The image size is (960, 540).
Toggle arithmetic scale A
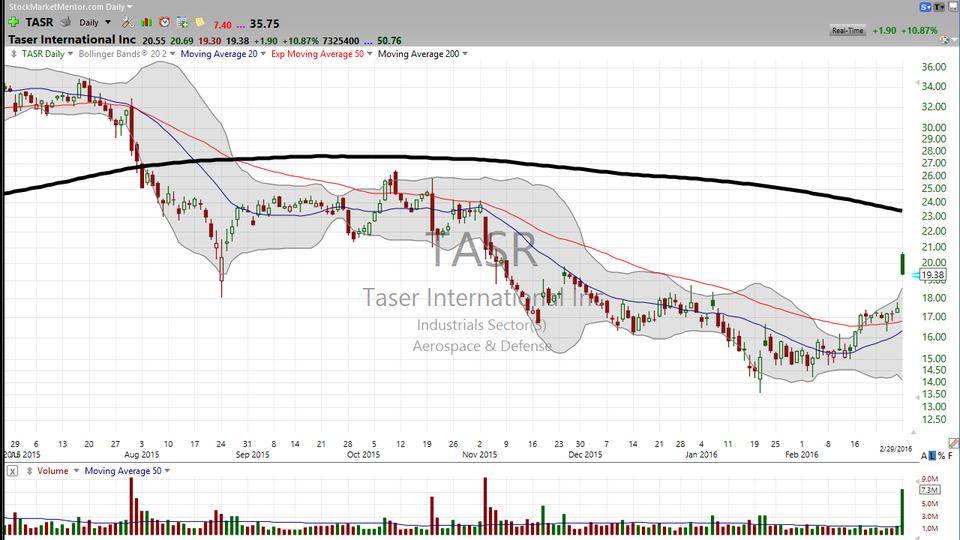coord(924,456)
